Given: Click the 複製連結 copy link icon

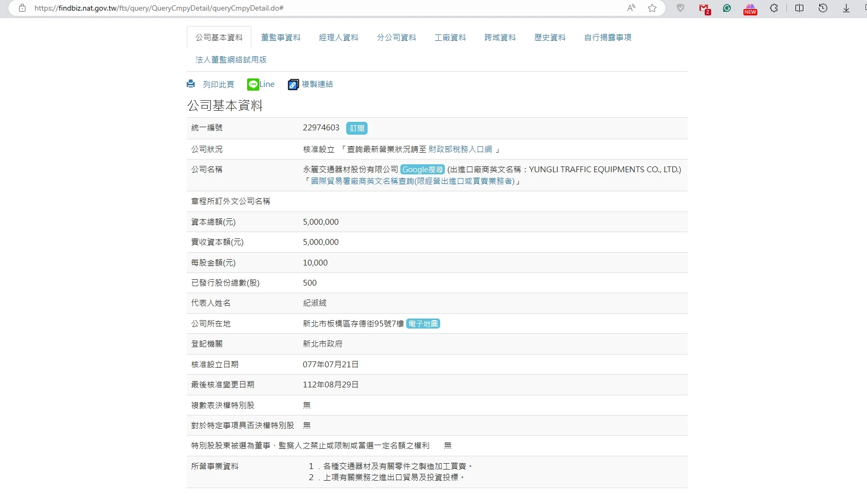Looking at the screenshot, I should [293, 85].
